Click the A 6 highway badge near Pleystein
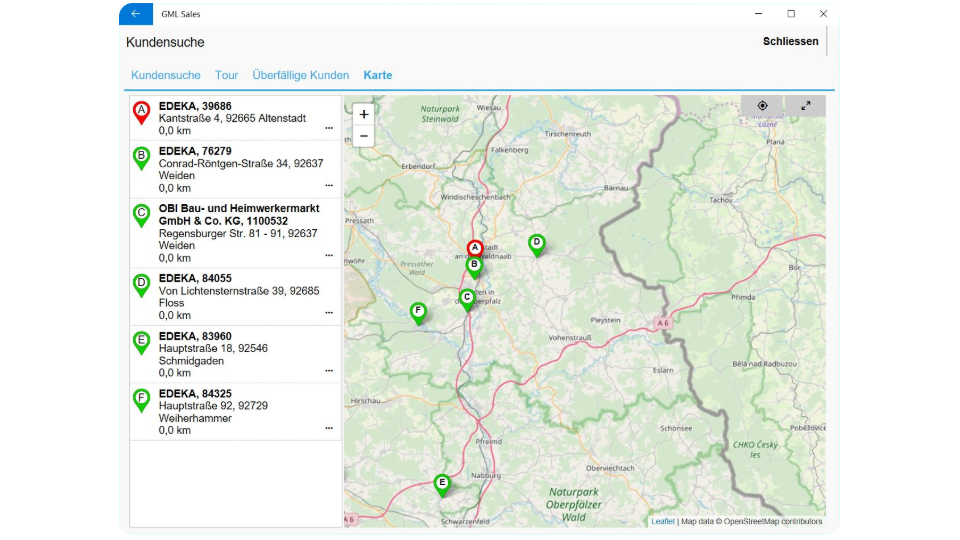Screen dimensions: 960x540 pyautogui.click(x=663, y=323)
